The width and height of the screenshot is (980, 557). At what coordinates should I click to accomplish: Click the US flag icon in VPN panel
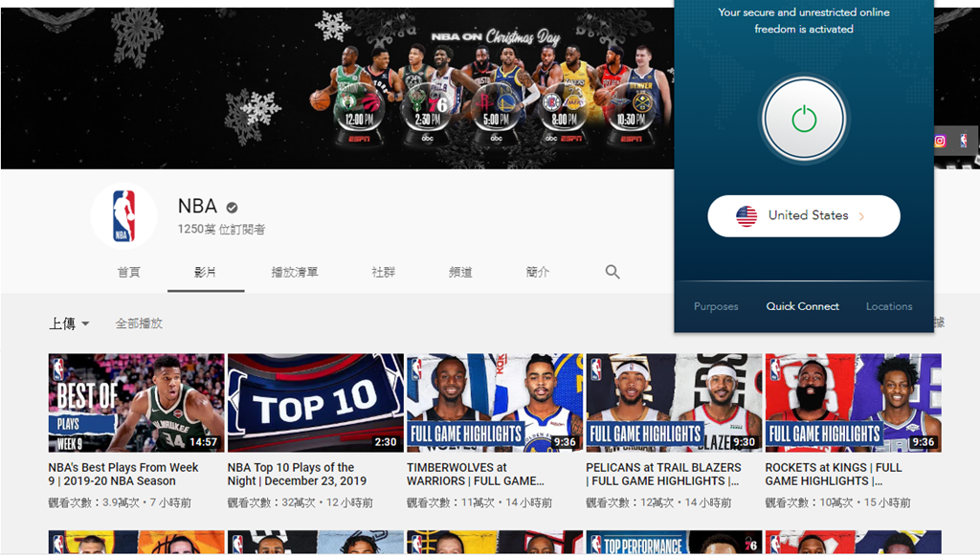[746, 216]
